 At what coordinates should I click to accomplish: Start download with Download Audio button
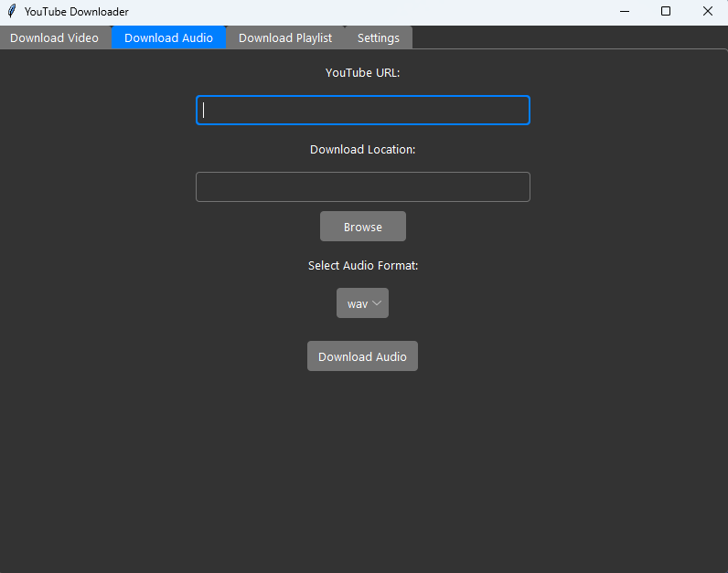pyautogui.click(x=362, y=356)
